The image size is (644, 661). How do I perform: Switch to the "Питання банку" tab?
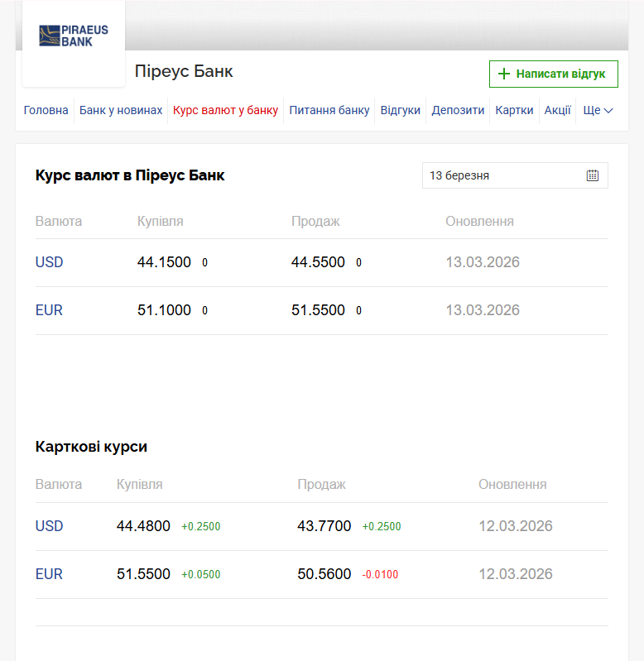[329, 110]
